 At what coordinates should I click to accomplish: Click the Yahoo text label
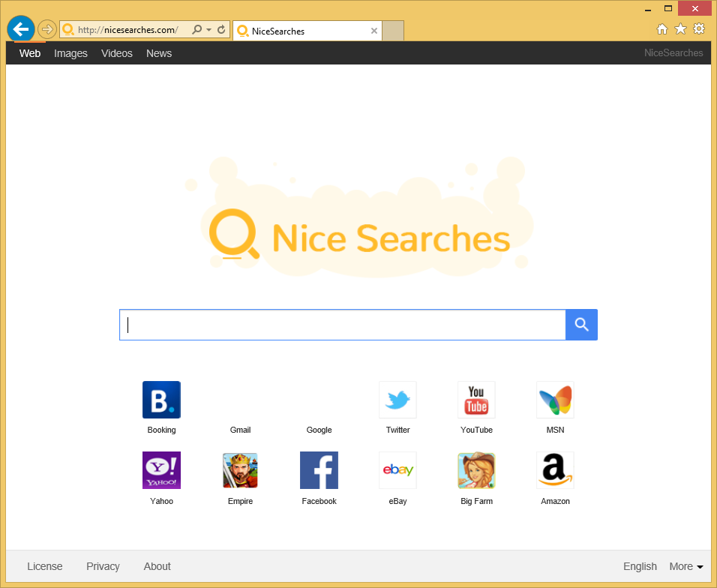coord(161,501)
